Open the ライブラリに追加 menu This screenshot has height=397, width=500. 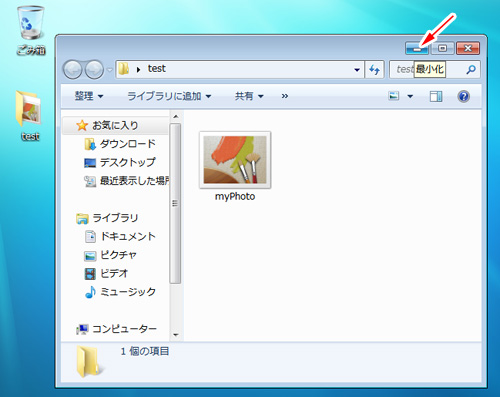click(x=169, y=96)
